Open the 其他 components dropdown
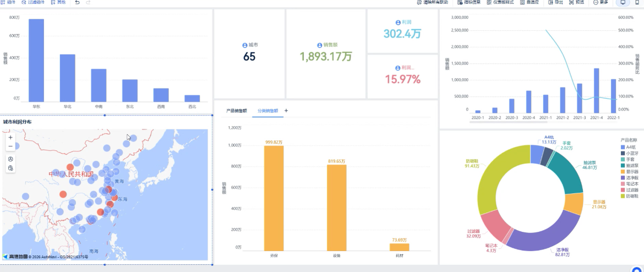 pos(58,2)
